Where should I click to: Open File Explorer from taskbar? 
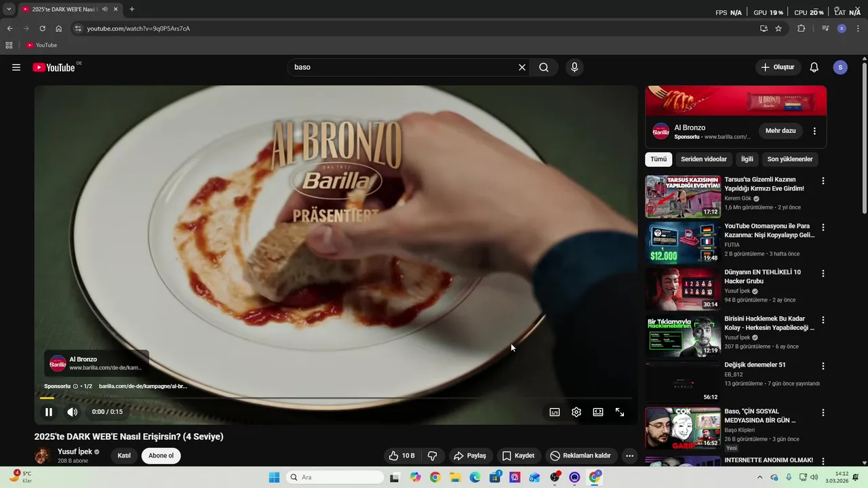455,477
